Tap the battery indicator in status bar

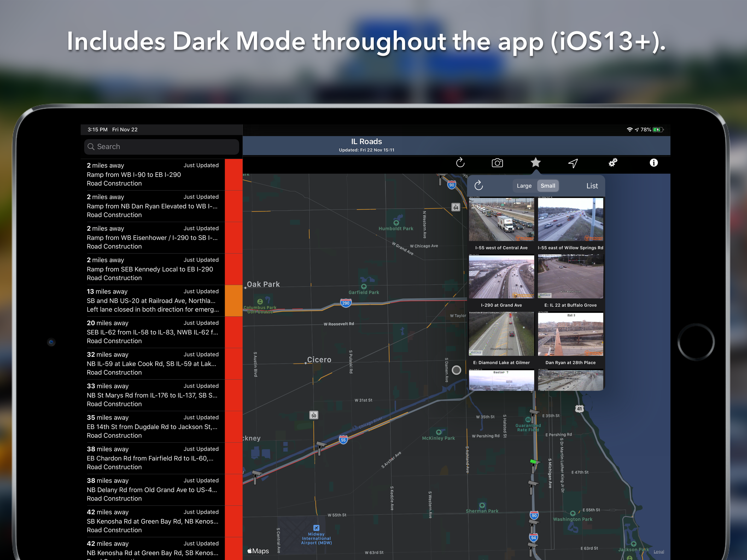click(x=658, y=130)
